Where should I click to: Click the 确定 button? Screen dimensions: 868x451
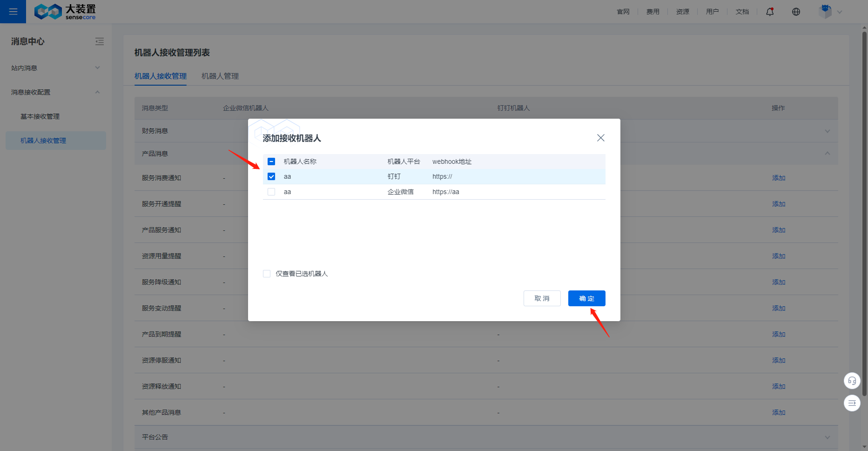point(586,298)
